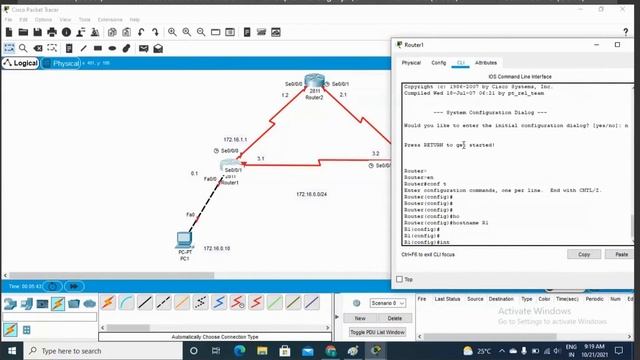Select the Draw Rectangle tool
Image resolution: width=640 pixels, height=360 pixels.
(98, 49)
